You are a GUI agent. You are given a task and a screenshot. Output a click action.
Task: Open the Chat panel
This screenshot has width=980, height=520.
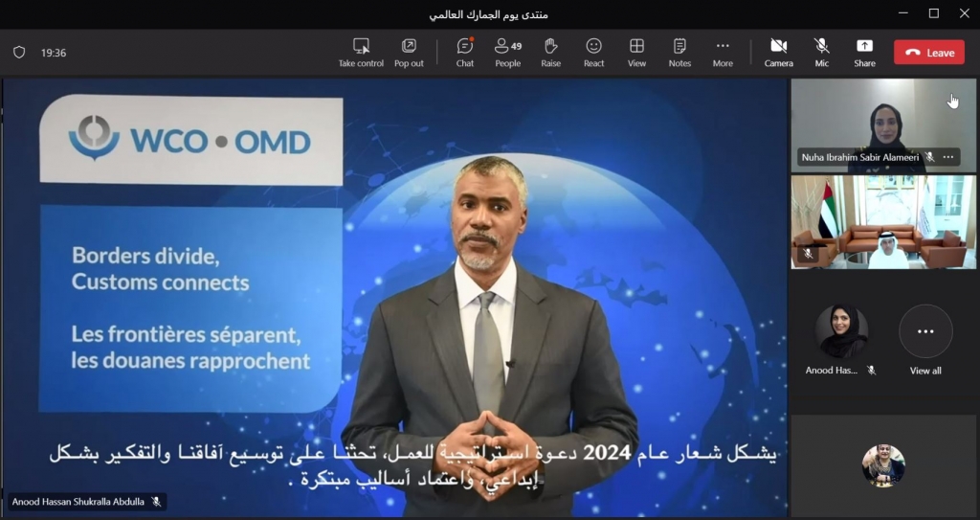tap(465, 46)
